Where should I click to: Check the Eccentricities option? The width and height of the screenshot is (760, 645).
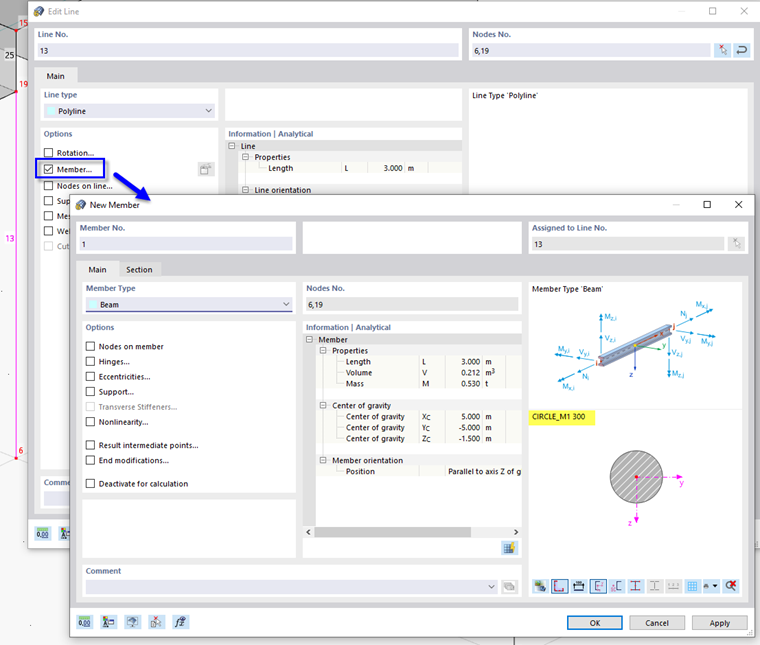click(x=90, y=377)
